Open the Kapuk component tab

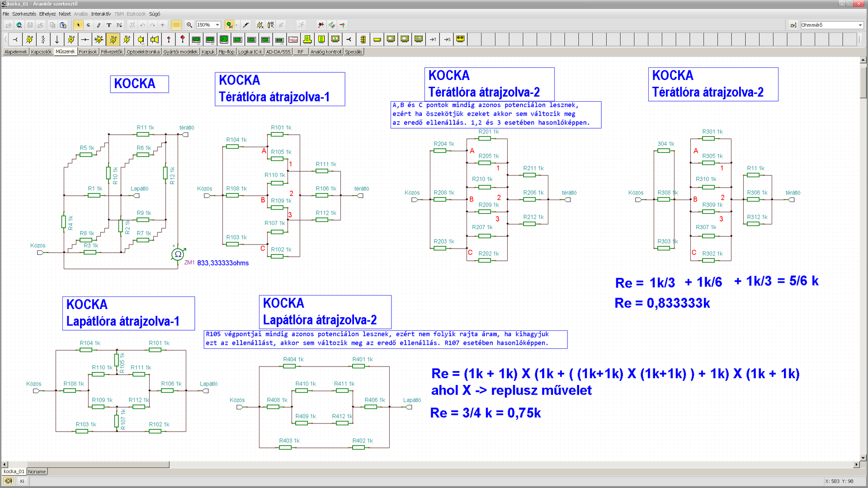pyautogui.click(x=208, y=52)
